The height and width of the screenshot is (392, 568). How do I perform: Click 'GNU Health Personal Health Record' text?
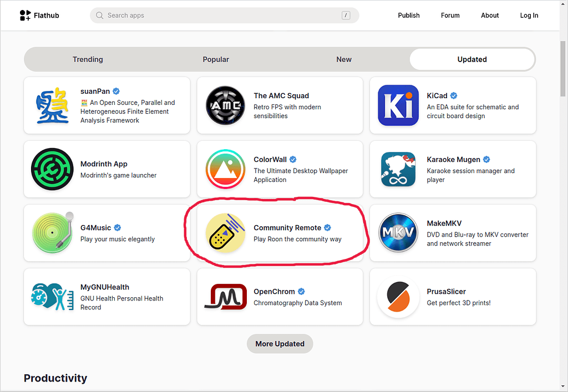pos(121,303)
